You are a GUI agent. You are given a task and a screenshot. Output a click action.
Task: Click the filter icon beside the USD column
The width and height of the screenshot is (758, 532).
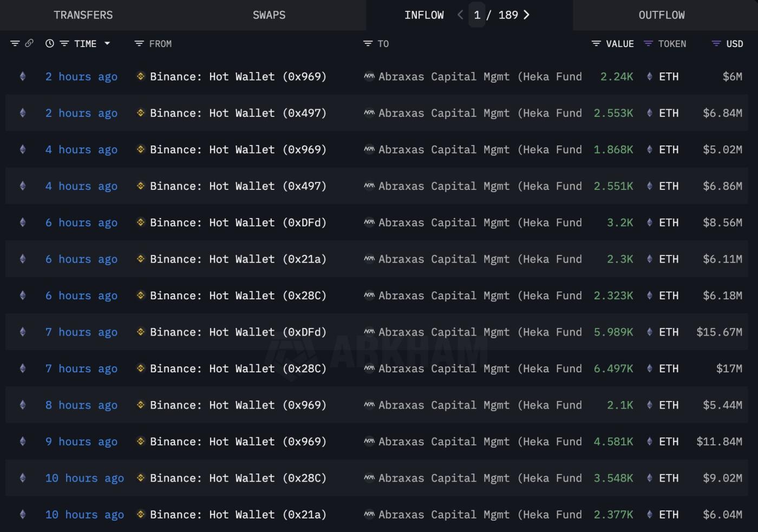[x=716, y=43]
